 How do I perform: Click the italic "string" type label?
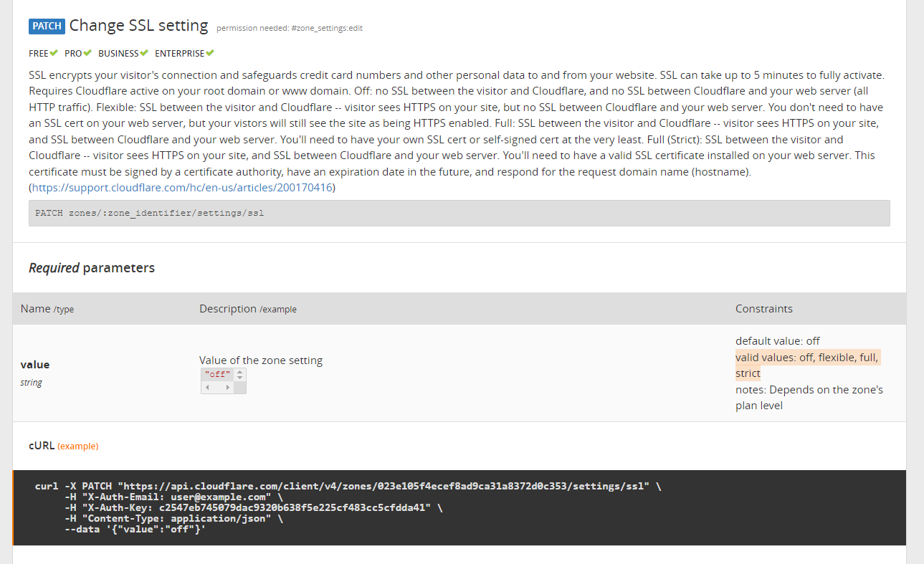click(x=32, y=383)
